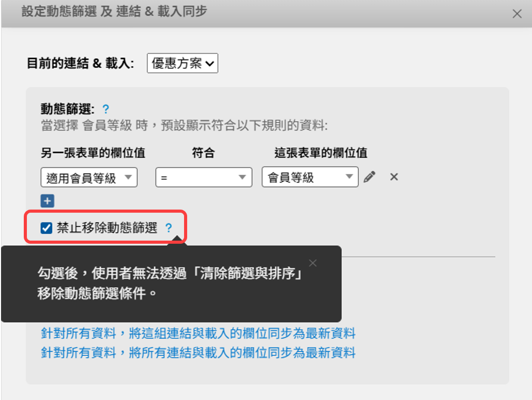This screenshot has width=532, height=400.
Task: Expand the 會員等級 this-sheet field dropdown
Action: [x=310, y=176]
